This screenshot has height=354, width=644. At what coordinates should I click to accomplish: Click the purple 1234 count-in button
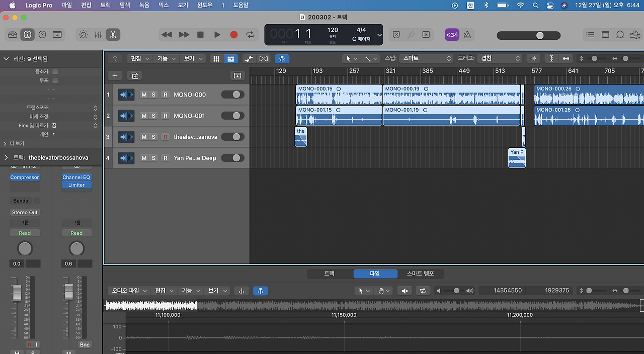[x=452, y=35]
